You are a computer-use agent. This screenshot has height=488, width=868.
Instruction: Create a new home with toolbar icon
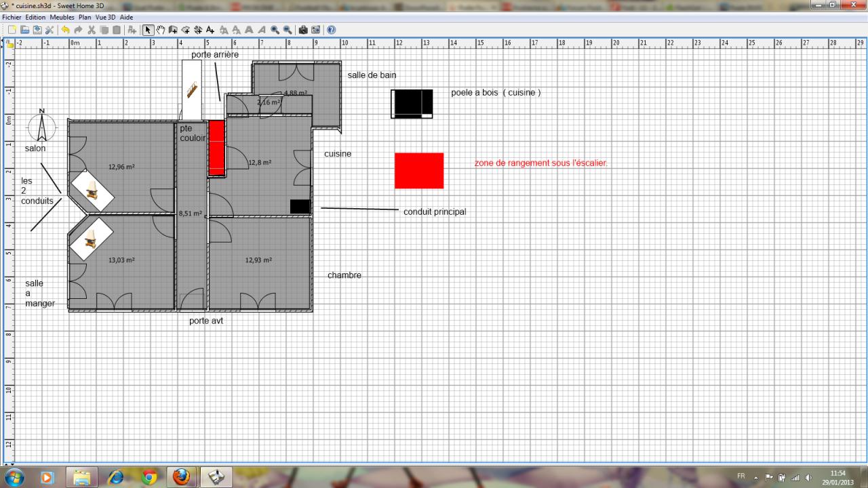coord(12,30)
